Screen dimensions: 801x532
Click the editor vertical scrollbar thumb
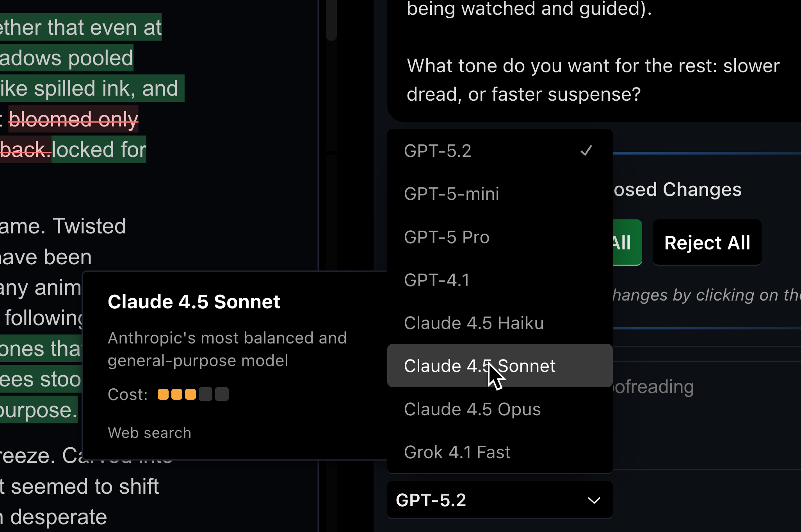[331, 20]
